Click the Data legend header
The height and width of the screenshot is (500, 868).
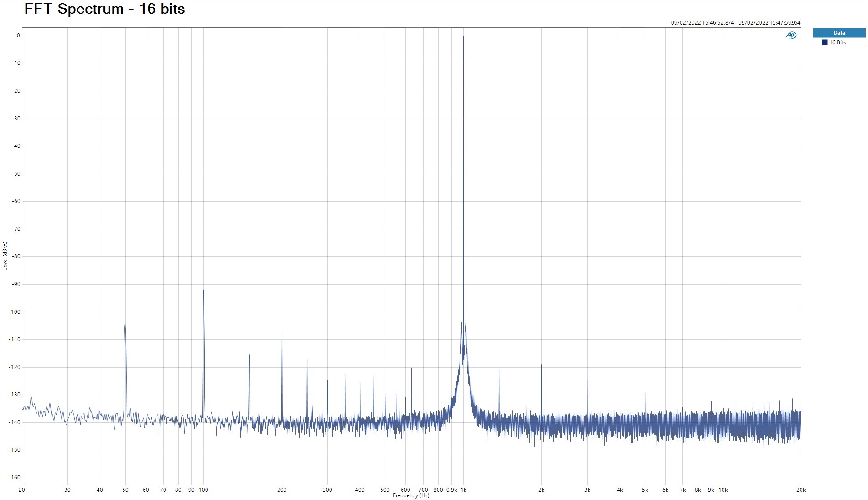tap(839, 33)
